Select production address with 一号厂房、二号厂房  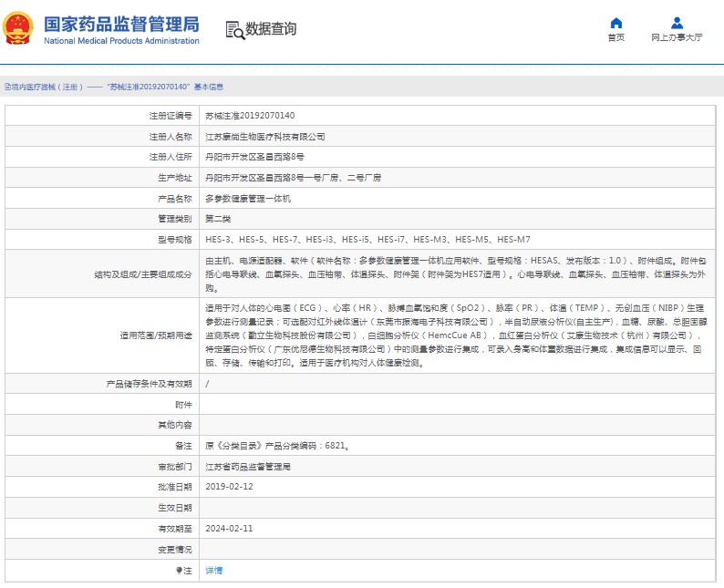294,178
